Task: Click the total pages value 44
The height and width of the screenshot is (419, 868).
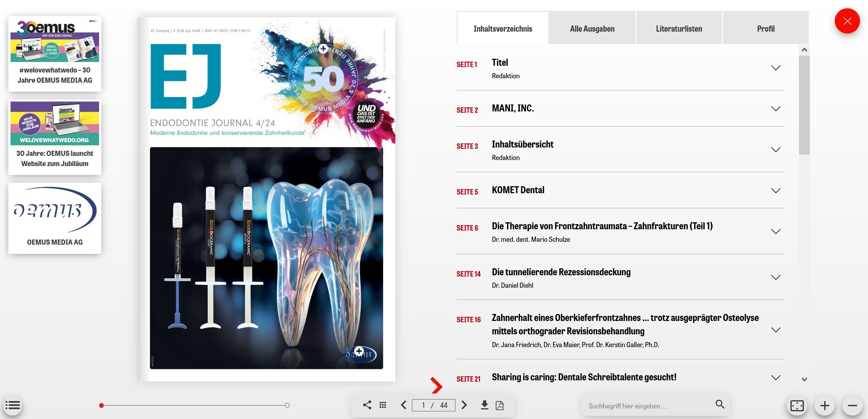Action: pyautogui.click(x=444, y=405)
